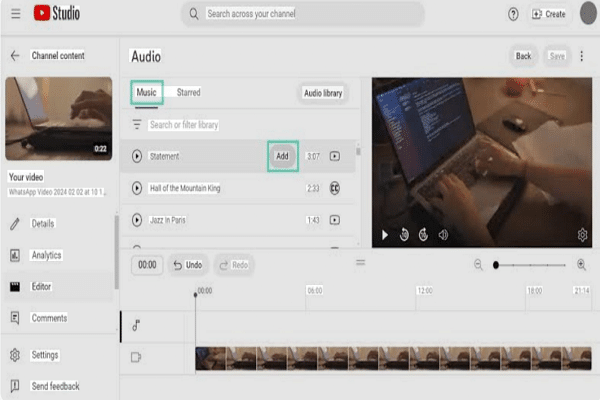Open Channel content link
Image resolution: width=600 pixels, height=400 pixels.
[58, 56]
